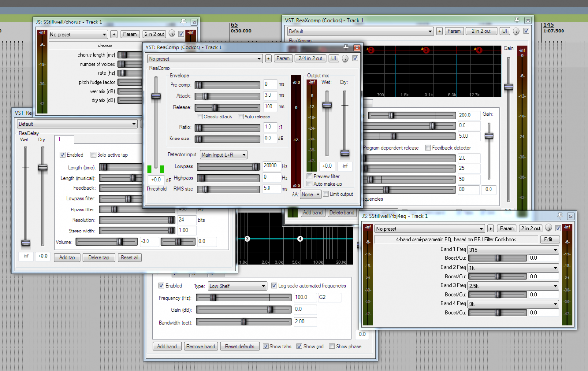
Task: Open the ReaComp preset list showing No preset
Action: tap(205, 58)
